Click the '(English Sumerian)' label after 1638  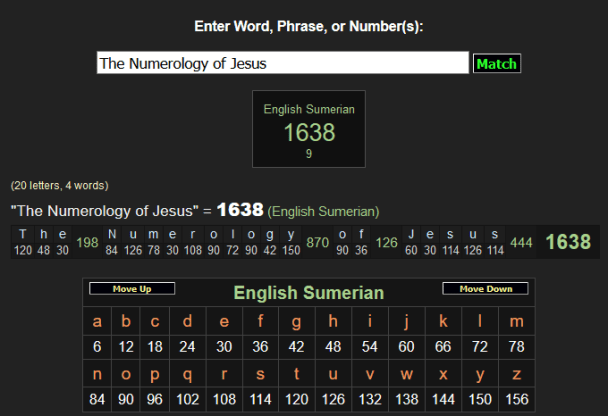323,212
